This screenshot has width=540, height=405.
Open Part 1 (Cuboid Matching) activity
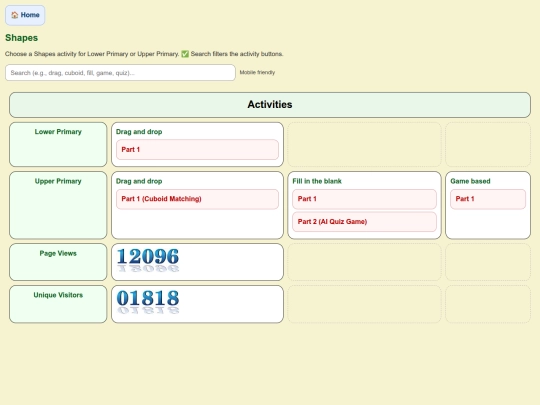(x=197, y=199)
